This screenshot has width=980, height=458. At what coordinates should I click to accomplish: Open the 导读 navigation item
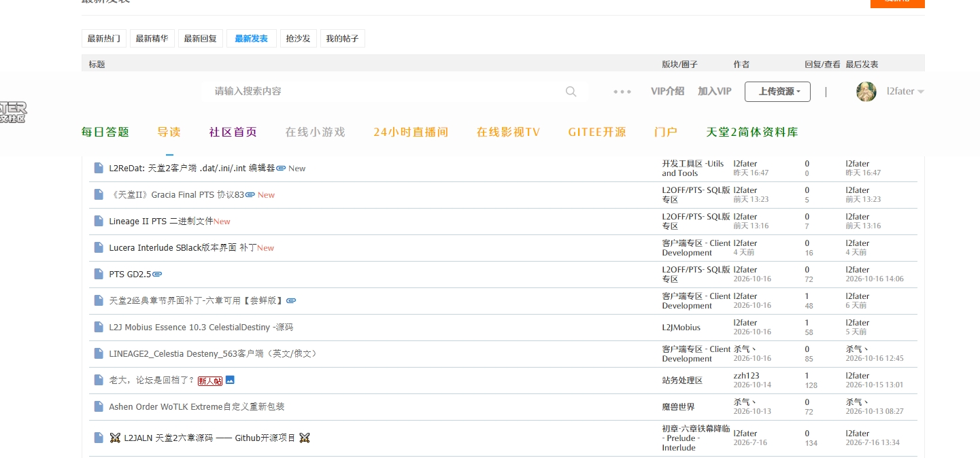(169, 132)
